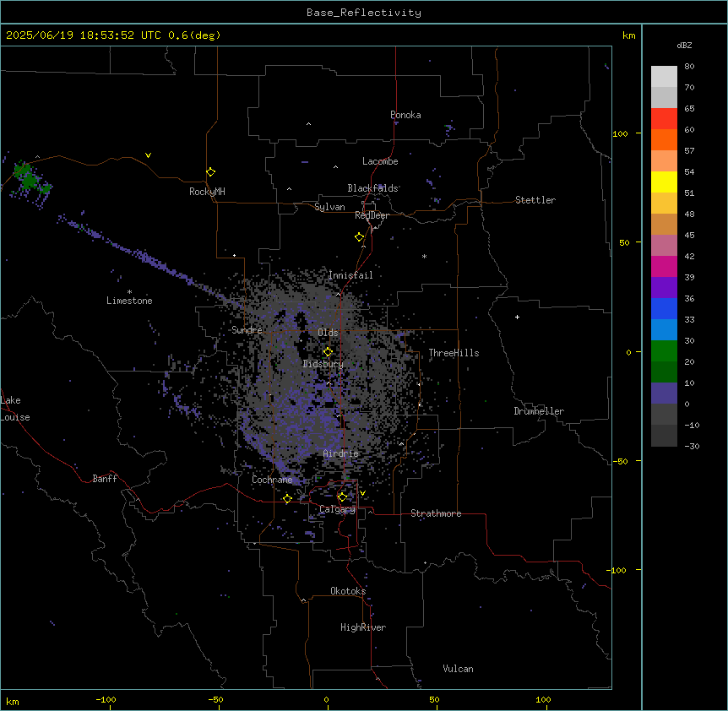Click the white asterisk east of RedDeer
The image size is (728, 711).
424,256
